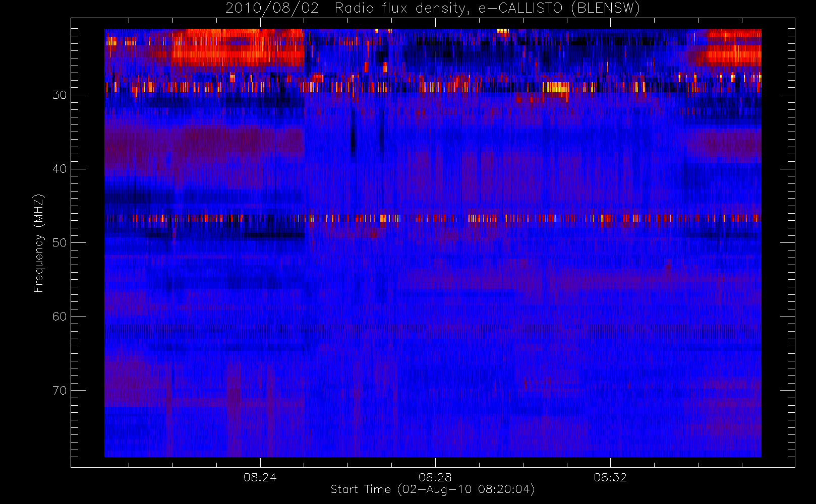This screenshot has height=504, width=816.
Task: Click the 'Start Time (02-Aug-10 08:20:04)' label
Action: [432, 489]
